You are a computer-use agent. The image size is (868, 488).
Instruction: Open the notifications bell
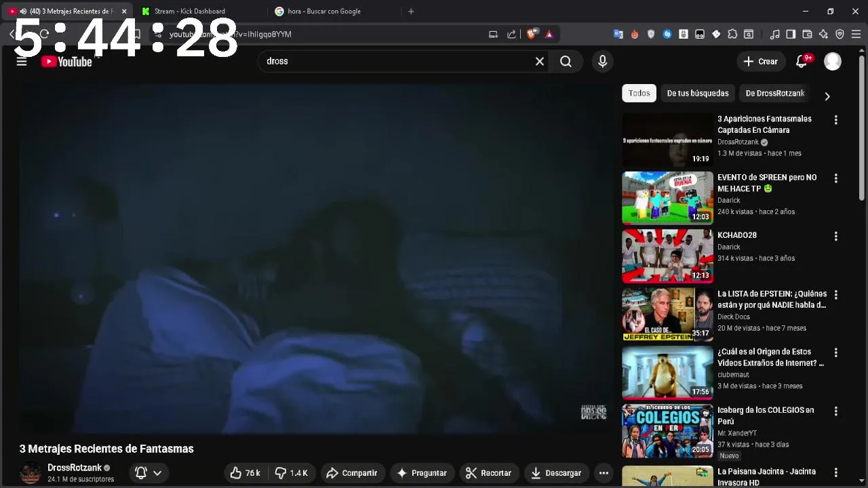point(802,62)
